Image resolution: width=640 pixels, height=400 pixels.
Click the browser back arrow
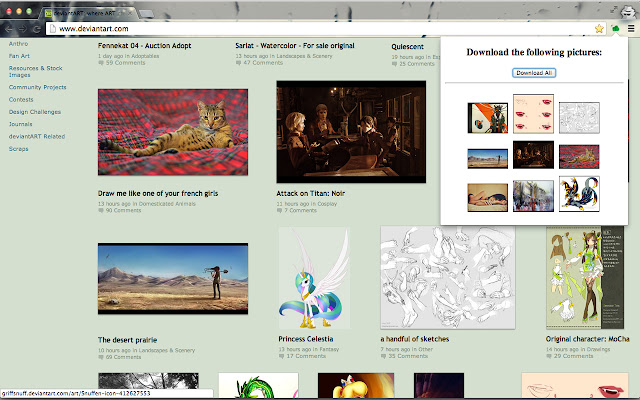tap(9, 29)
